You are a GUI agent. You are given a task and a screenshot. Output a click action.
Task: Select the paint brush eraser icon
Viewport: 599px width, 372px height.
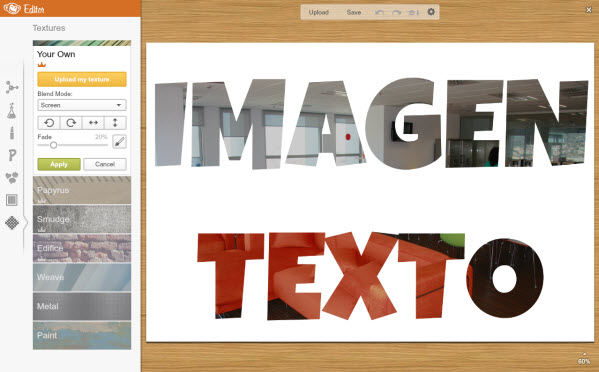[x=119, y=142]
